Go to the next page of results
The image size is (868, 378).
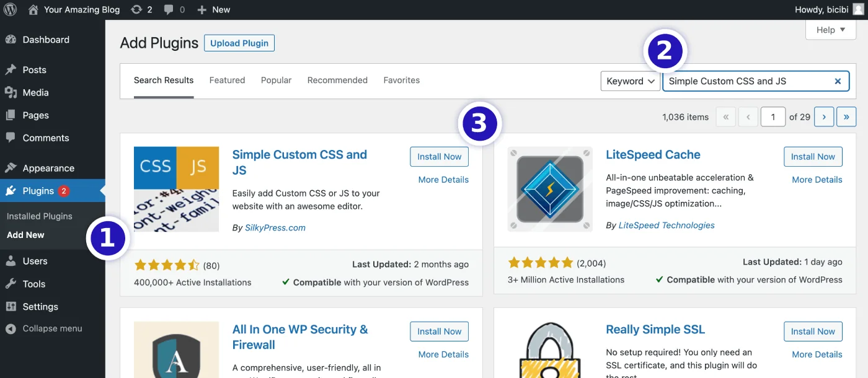tap(824, 116)
